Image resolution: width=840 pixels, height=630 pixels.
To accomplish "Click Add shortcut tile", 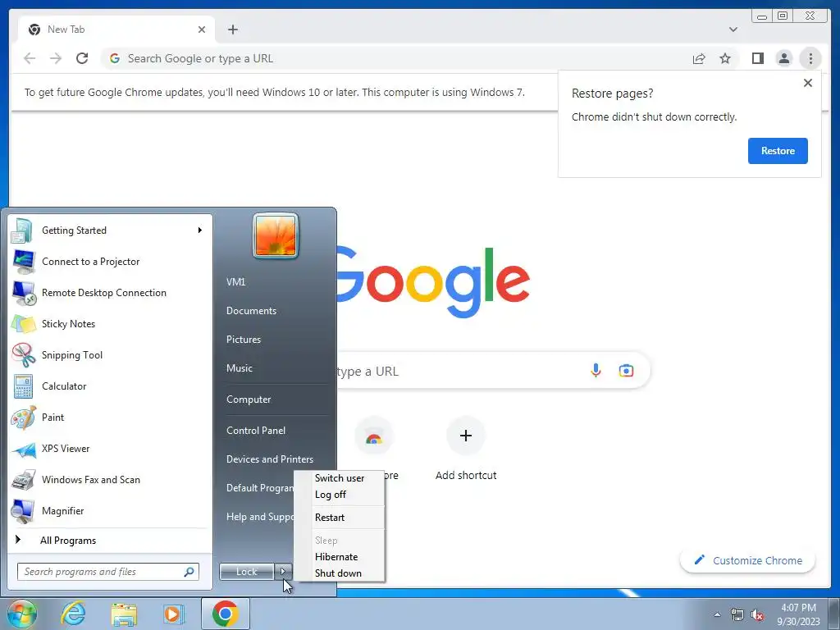I will [466, 450].
